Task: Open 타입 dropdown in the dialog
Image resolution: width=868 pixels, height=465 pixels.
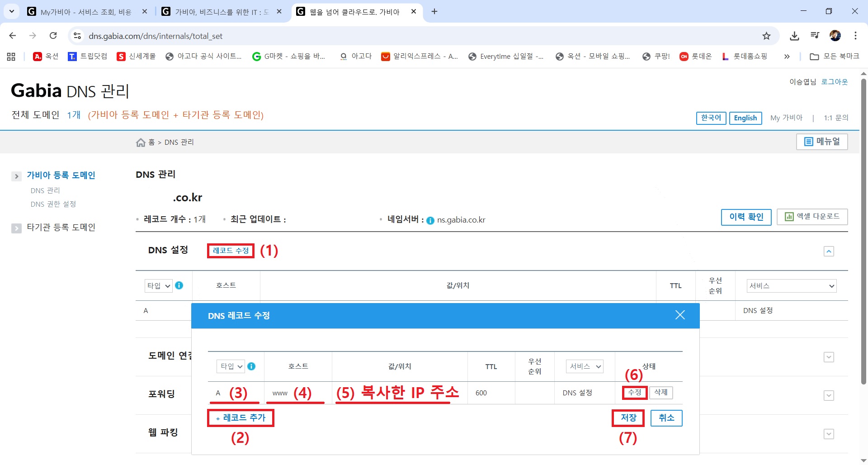Action: point(231,366)
